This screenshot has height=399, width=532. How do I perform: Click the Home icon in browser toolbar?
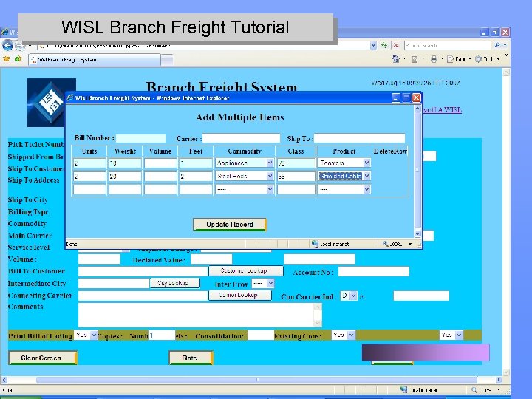click(x=395, y=59)
